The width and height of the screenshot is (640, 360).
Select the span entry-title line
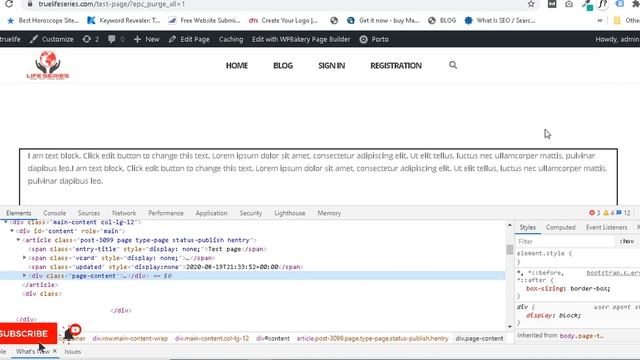point(147,249)
